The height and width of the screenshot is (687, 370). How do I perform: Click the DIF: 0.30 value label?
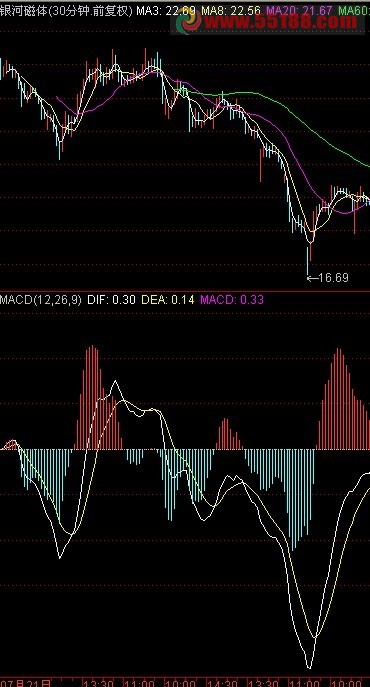click(111, 300)
